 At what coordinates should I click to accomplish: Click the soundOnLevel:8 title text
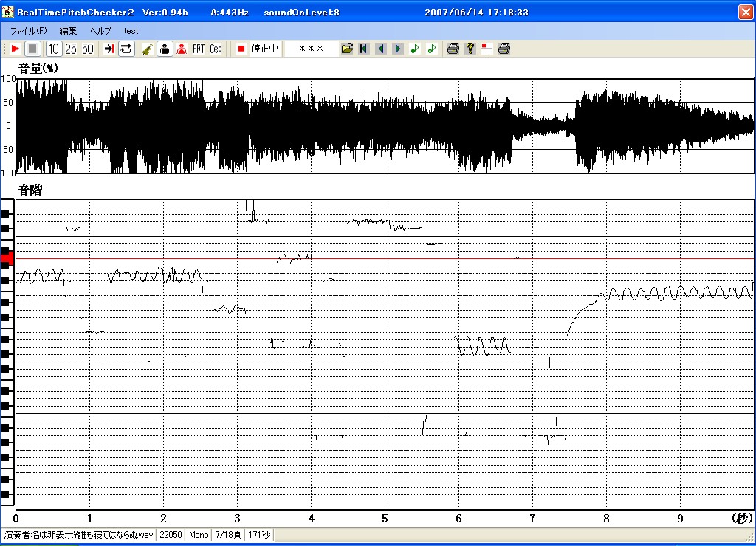pos(301,12)
